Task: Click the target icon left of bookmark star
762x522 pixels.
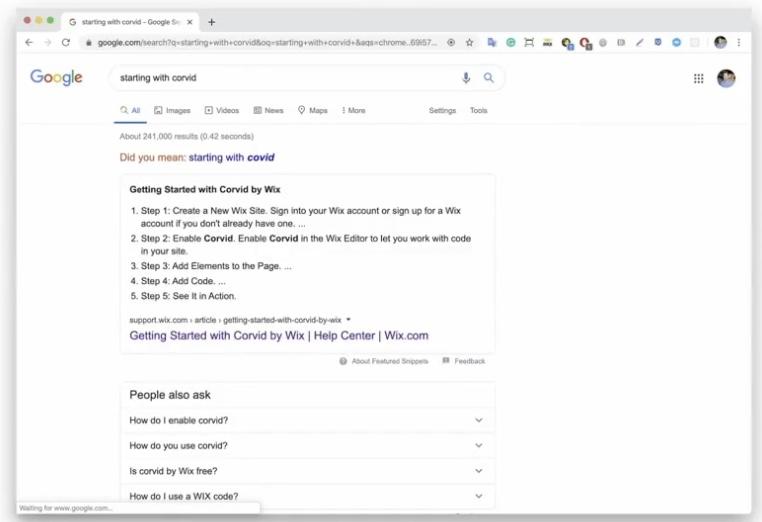Action: pyautogui.click(x=451, y=43)
